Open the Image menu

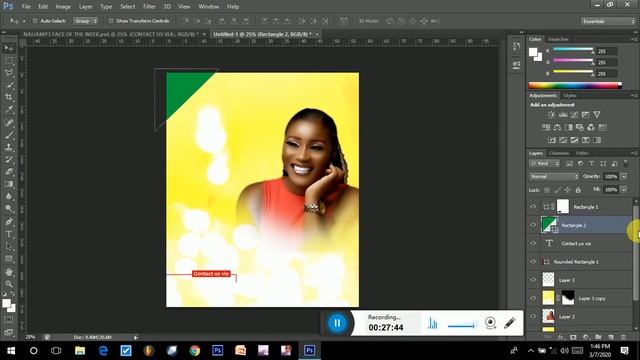pyautogui.click(x=63, y=7)
